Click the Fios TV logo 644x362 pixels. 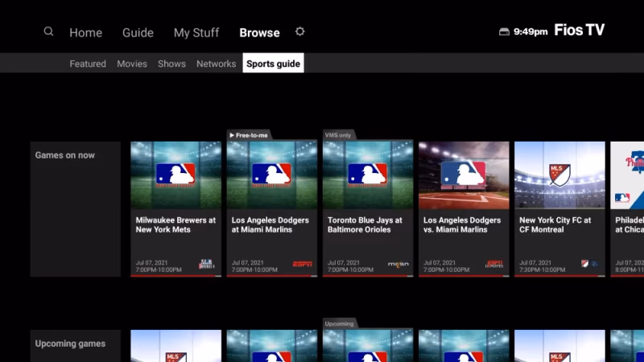(579, 30)
